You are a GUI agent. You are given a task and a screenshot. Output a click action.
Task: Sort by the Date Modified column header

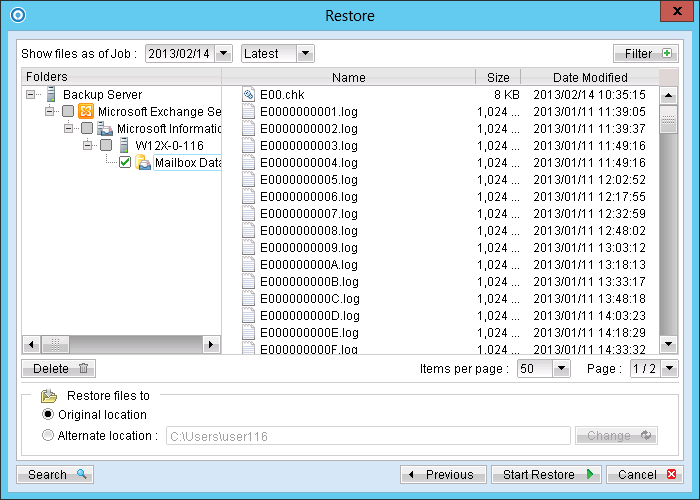[x=590, y=77]
